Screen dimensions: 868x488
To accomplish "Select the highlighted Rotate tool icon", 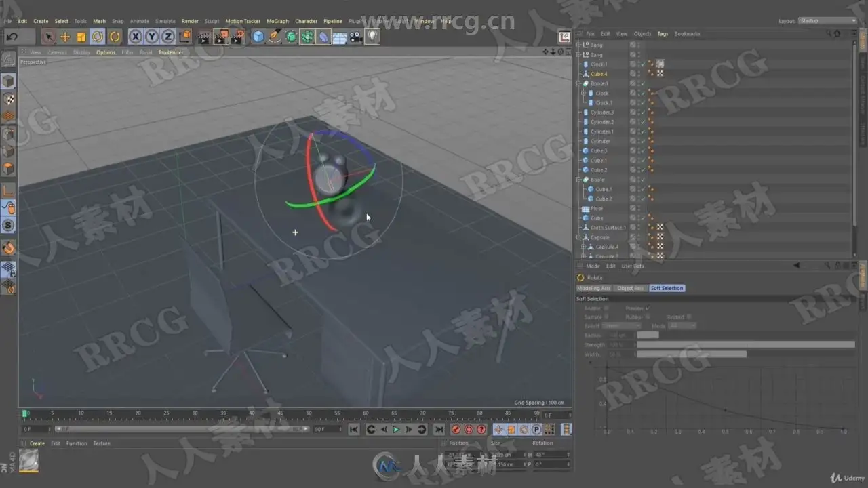I will [98, 37].
